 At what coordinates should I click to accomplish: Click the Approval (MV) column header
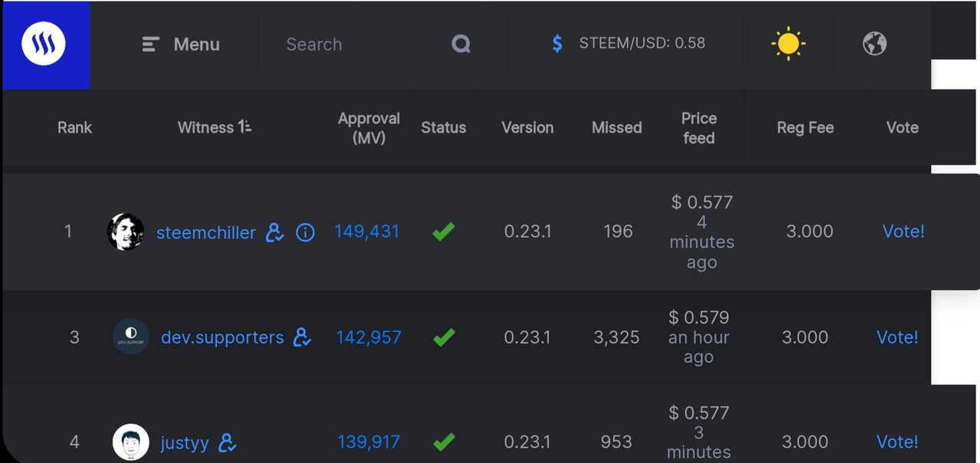click(x=369, y=128)
